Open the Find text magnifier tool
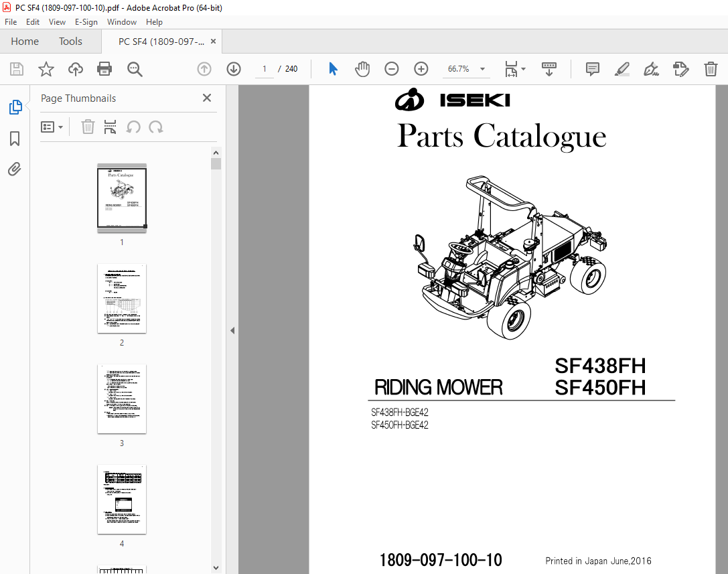Viewport: 728px width, 574px height. pos(135,69)
